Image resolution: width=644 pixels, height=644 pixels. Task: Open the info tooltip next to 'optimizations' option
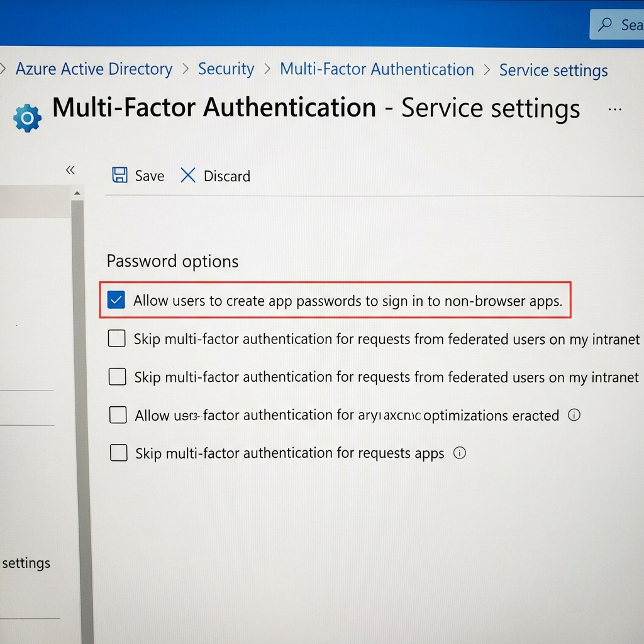point(574,415)
